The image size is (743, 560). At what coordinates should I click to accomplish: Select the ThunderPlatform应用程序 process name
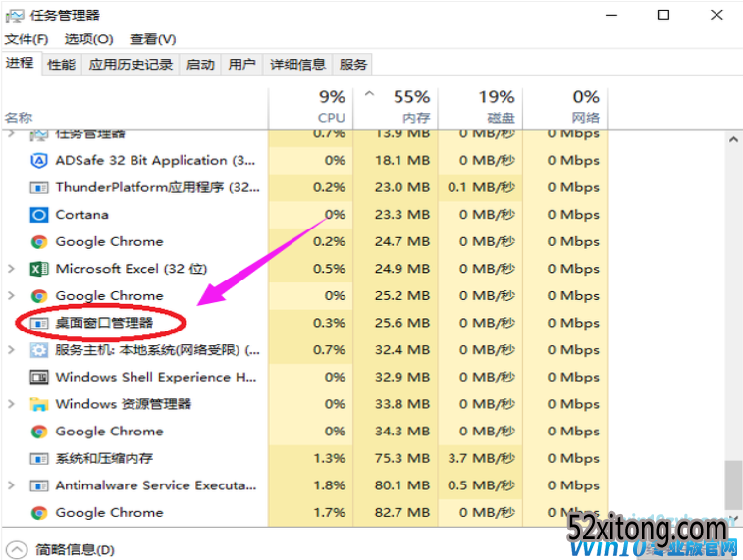click(x=158, y=188)
